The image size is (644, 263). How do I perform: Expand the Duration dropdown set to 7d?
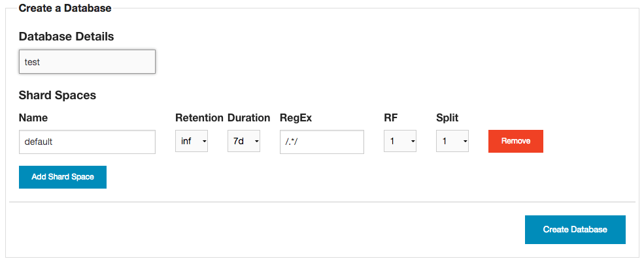coord(244,142)
